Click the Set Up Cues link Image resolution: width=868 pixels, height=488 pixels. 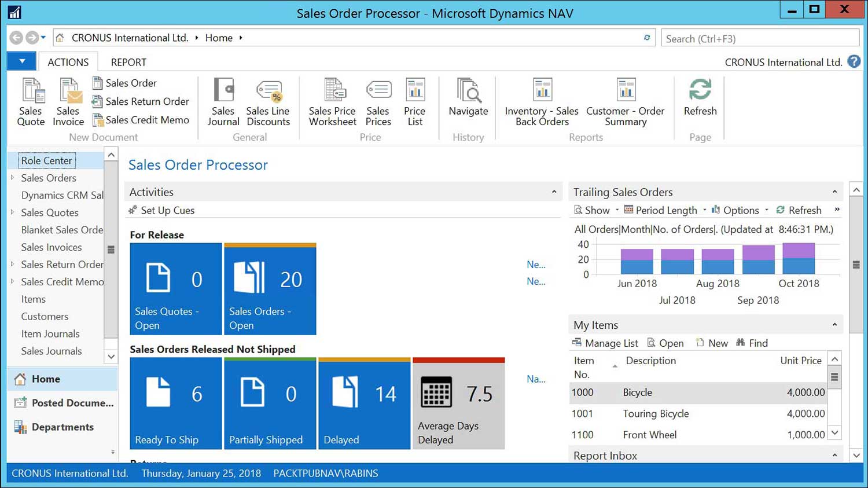[167, 210]
